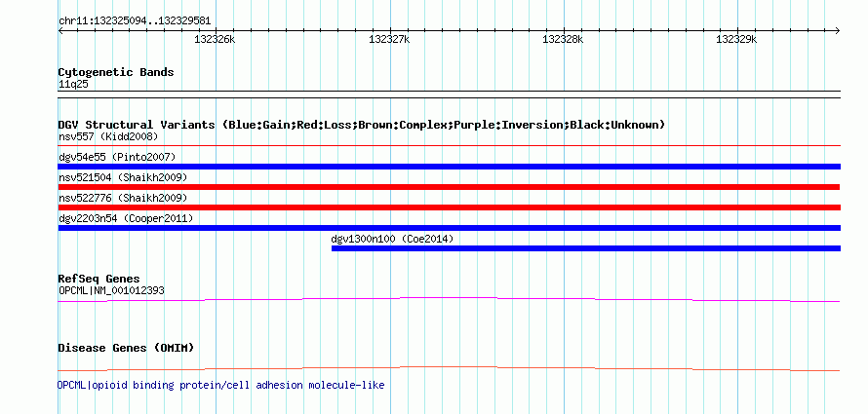The image size is (868, 414).
Task: Open the nsv557 (Kidd2008) variant label
Action: coord(108,136)
